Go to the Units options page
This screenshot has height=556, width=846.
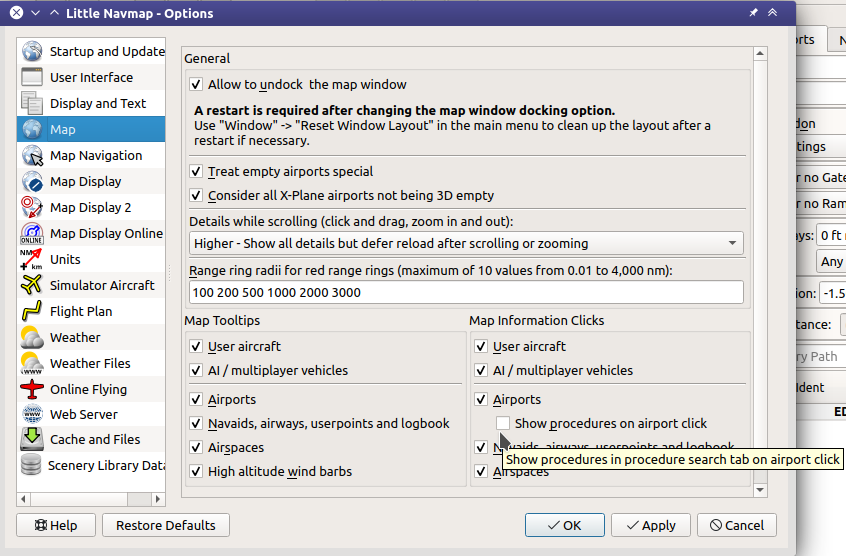point(91,259)
